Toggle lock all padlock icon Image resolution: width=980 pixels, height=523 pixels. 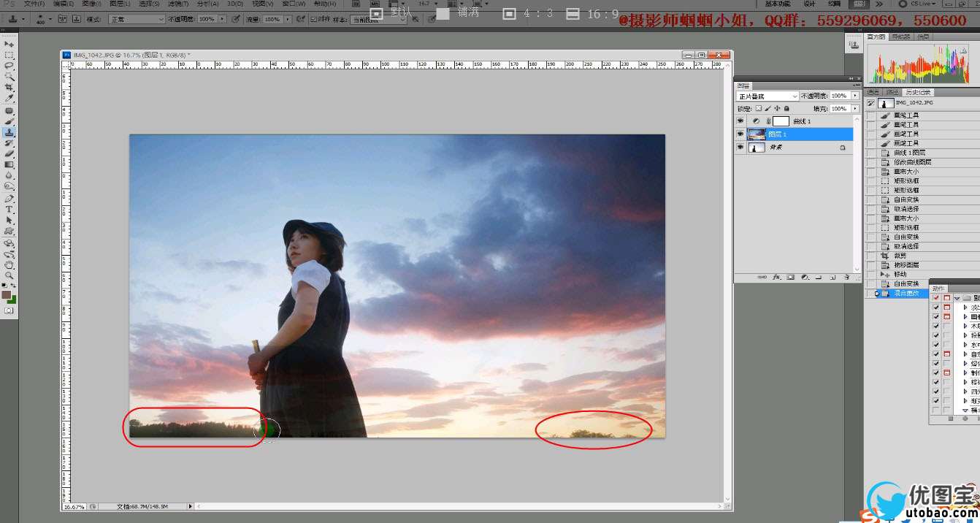(x=786, y=108)
